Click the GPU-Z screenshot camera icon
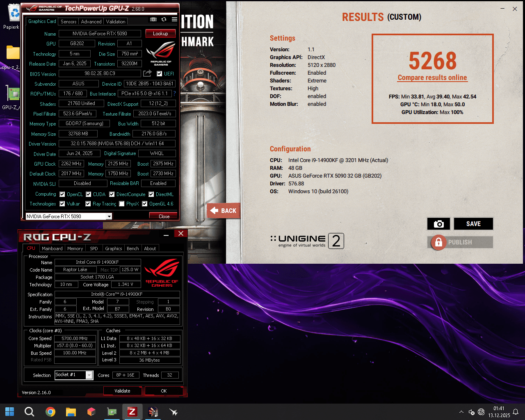 153,19
